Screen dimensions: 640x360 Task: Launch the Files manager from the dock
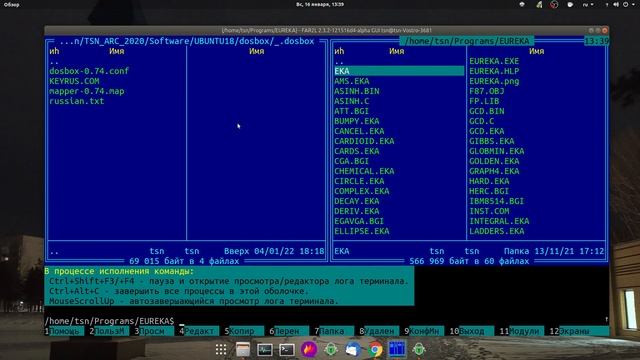[243, 349]
